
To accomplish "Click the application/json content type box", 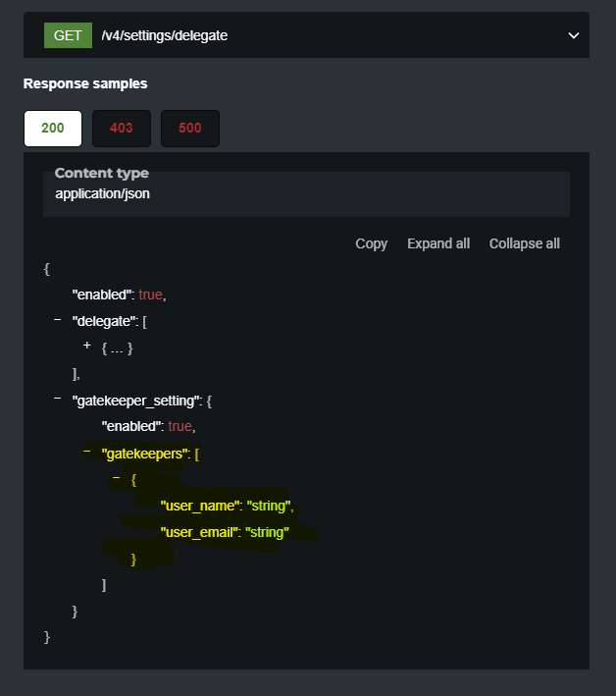I will click(x=306, y=193).
